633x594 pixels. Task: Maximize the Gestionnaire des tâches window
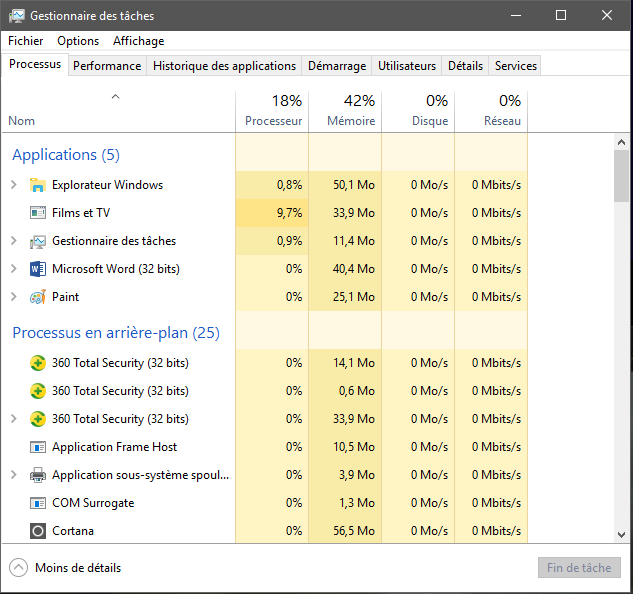(x=561, y=15)
